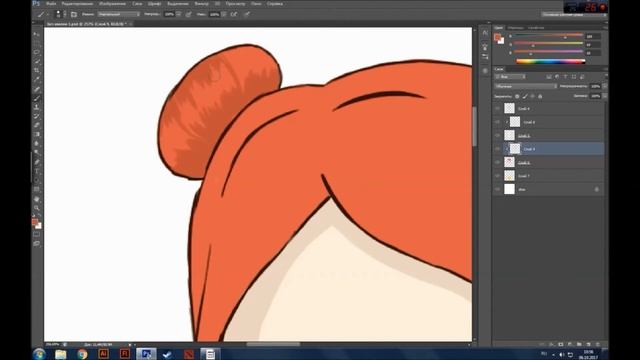Open the Просмотр menu

pyautogui.click(x=236, y=4)
